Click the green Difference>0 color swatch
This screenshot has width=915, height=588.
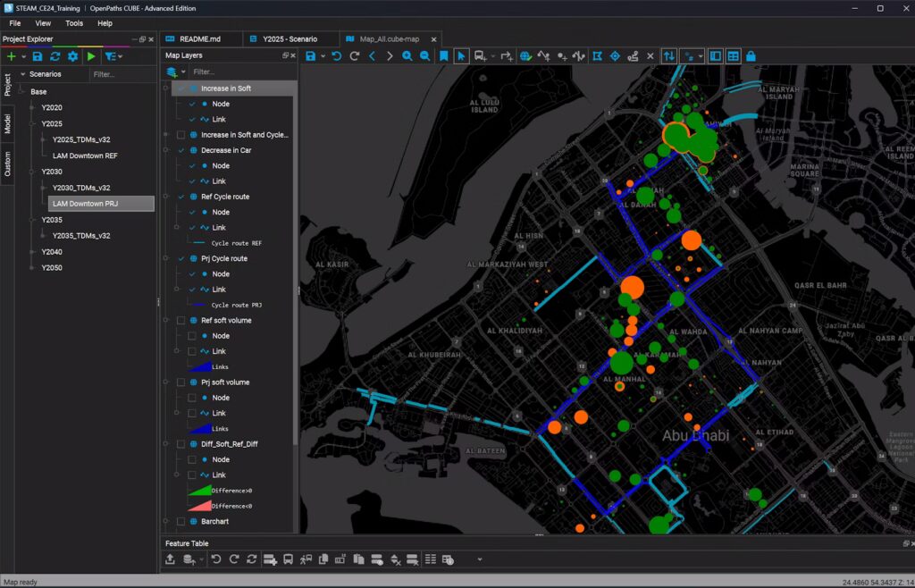point(198,490)
